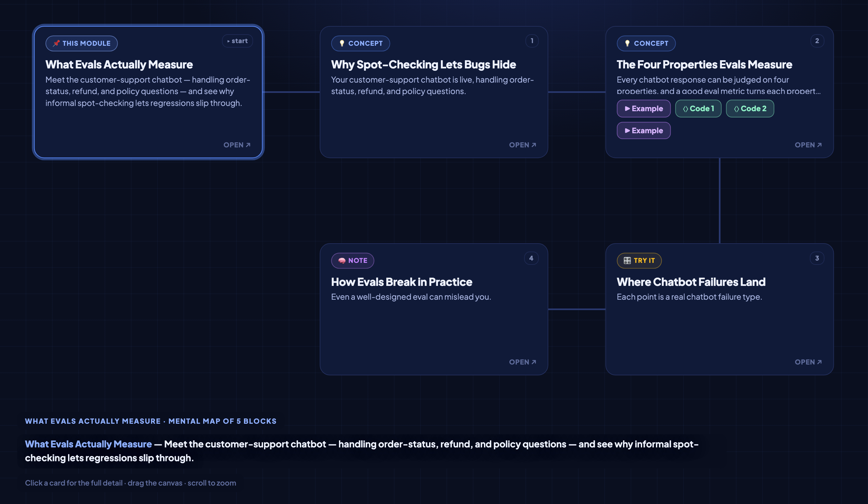Click the dice icon in TRY IT badge
Image resolution: width=868 pixels, height=504 pixels.
tap(627, 261)
